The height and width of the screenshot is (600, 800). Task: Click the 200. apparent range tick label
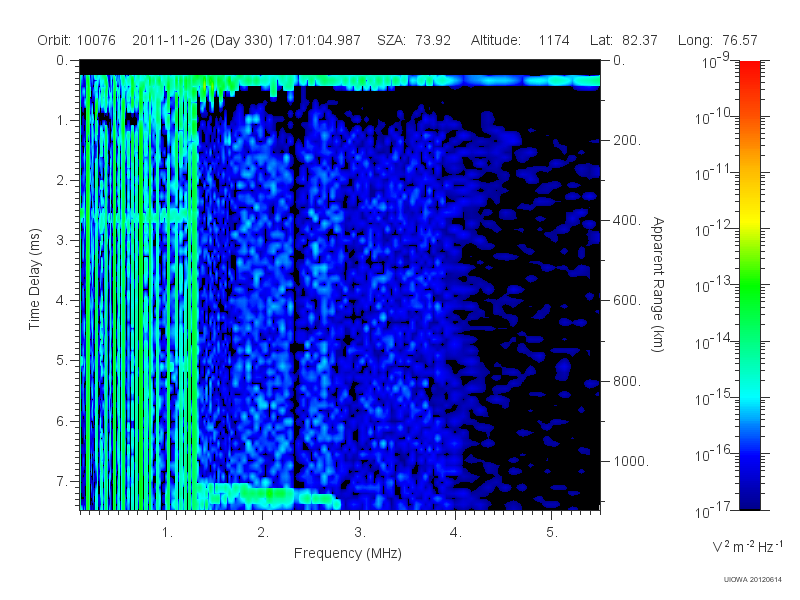(627, 140)
